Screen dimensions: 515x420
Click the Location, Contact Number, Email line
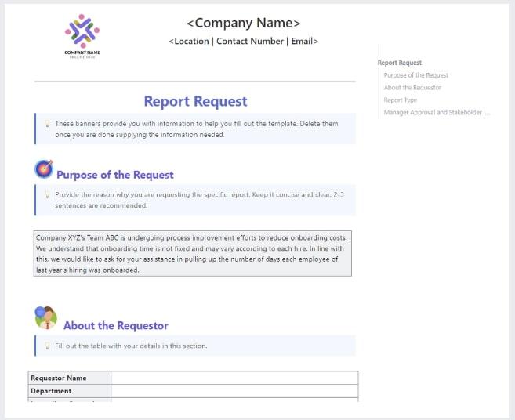[x=243, y=42]
